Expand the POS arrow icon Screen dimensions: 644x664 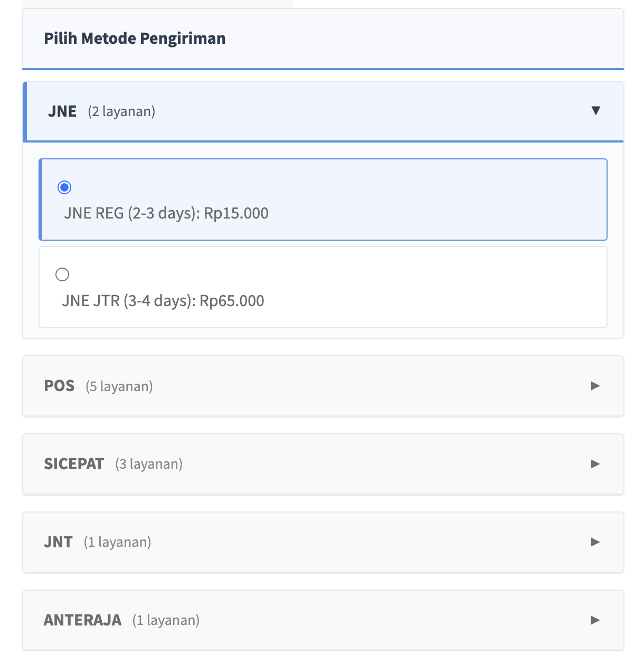[x=595, y=386]
